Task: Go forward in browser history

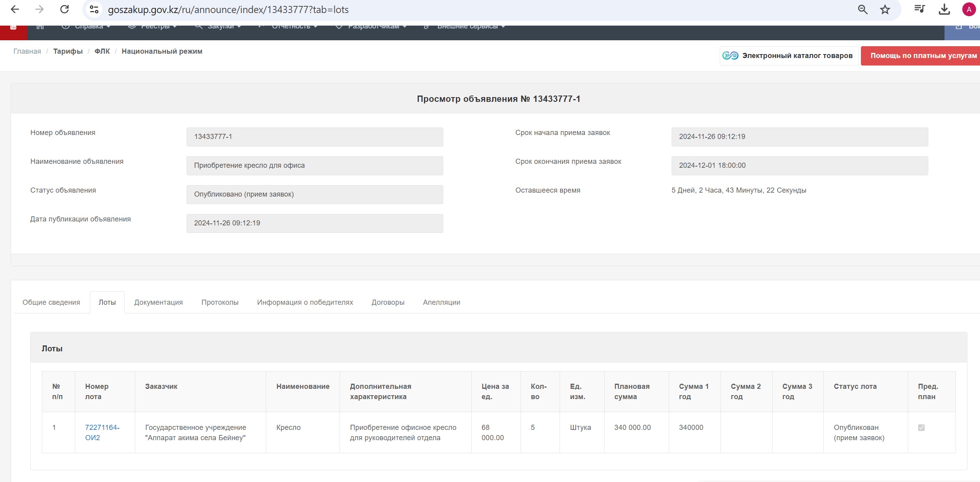Action: pyautogui.click(x=39, y=9)
